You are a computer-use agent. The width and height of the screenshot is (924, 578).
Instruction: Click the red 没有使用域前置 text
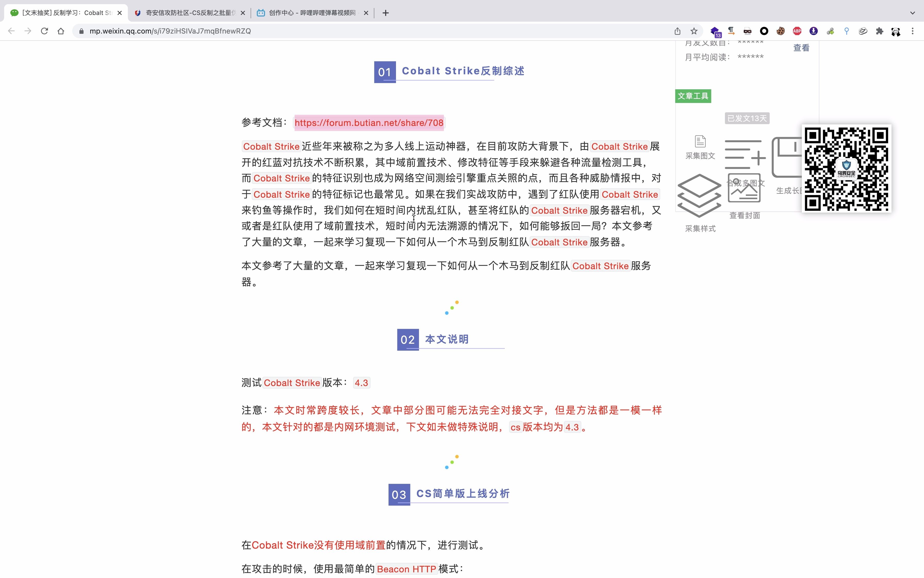tap(350, 545)
